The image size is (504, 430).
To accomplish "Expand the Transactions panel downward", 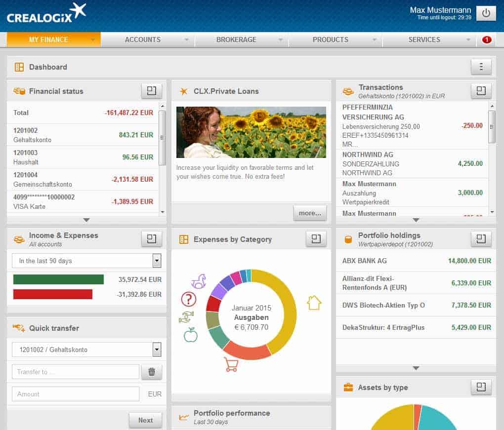I will pyautogui.click(x=416, y=220).
